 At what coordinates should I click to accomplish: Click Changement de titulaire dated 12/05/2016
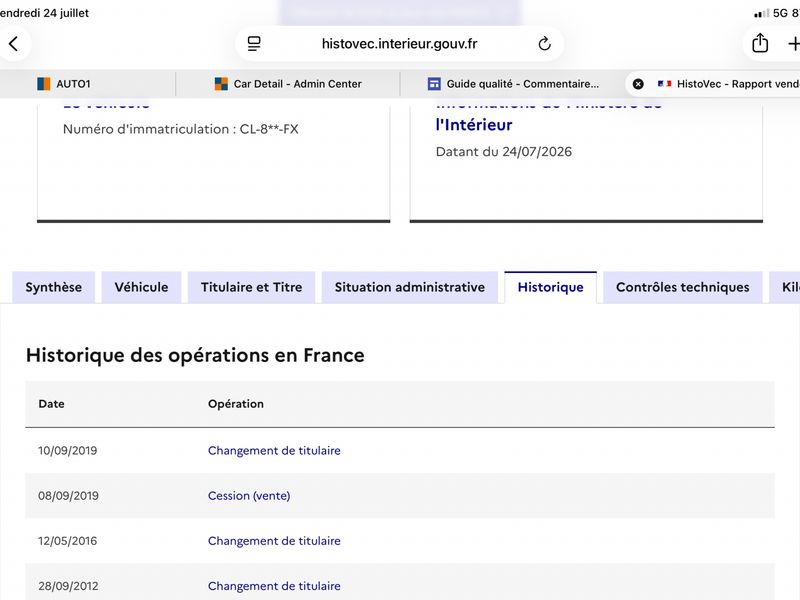click(274, 541)
